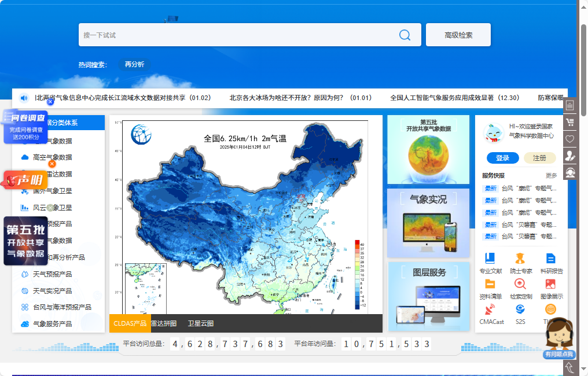This screenshot has width=588, height=376.
Task: Click the 平台年访问量 label
Action: [315, 344]
